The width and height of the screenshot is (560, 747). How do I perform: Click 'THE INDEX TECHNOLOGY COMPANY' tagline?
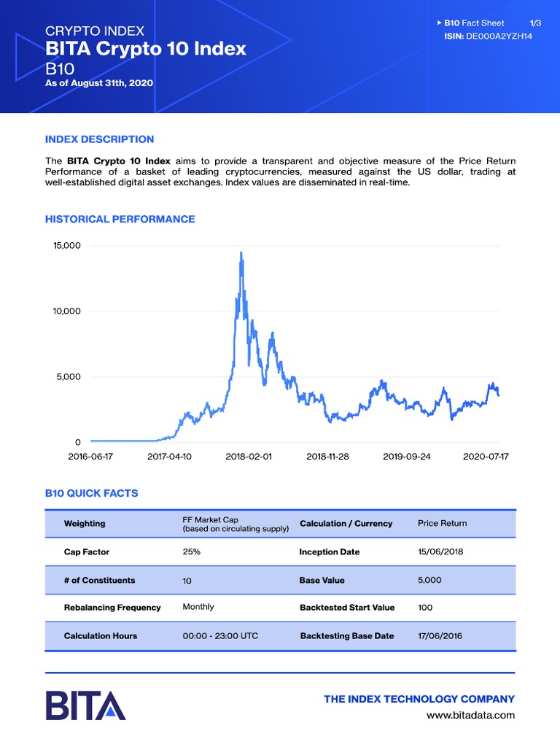pos(419,699)
